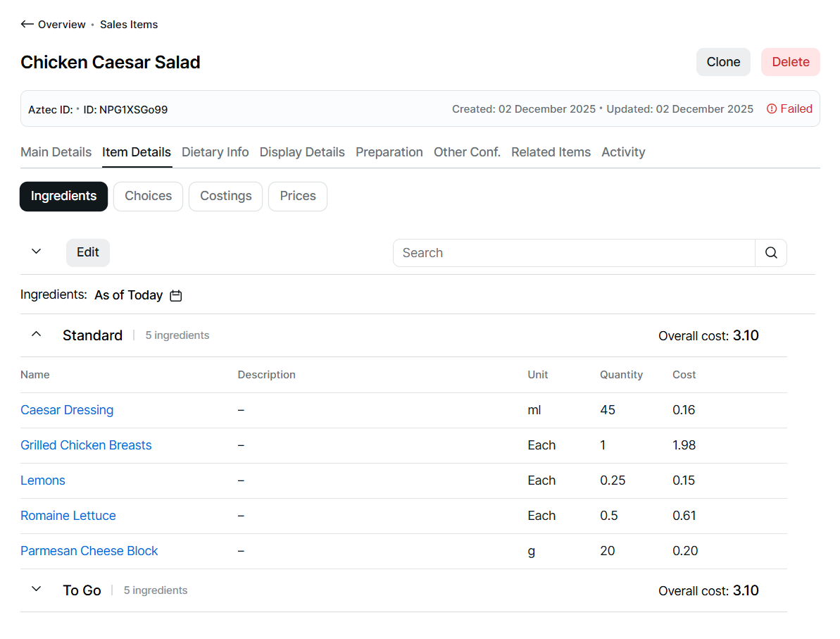Open the Caesar Dressing ingredient link

coord(67,410)
